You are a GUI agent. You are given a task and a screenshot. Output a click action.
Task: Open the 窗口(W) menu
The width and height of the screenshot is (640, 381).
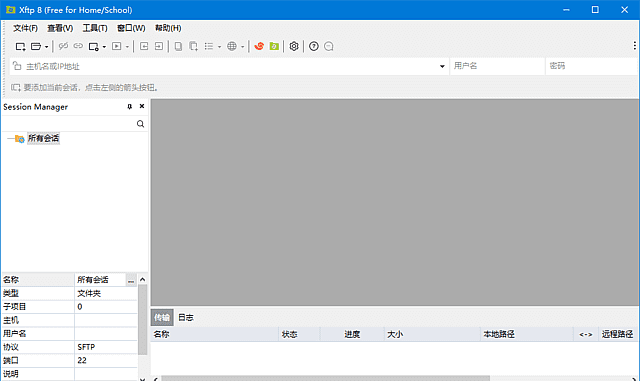coord(131,28)
